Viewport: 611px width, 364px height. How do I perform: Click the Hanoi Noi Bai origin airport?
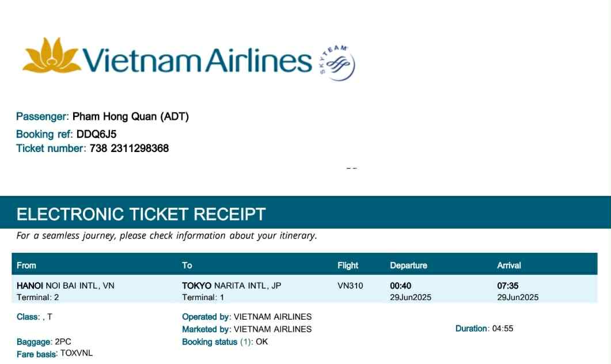click(x=66, y=286)
